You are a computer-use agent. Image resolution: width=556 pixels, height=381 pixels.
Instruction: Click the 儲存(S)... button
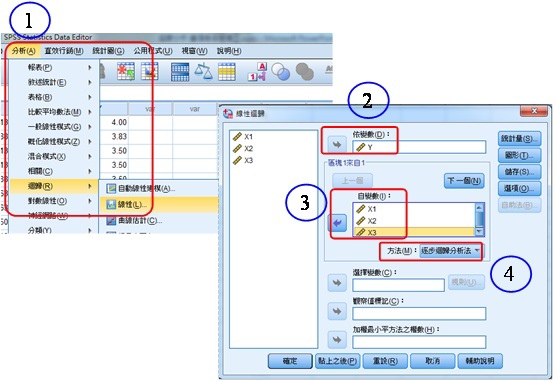(x=519, y=172)
